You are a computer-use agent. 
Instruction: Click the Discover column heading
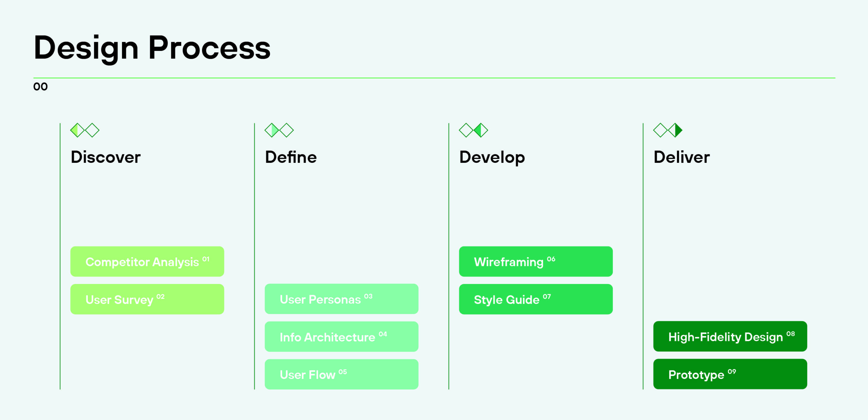tap(105, 157)
